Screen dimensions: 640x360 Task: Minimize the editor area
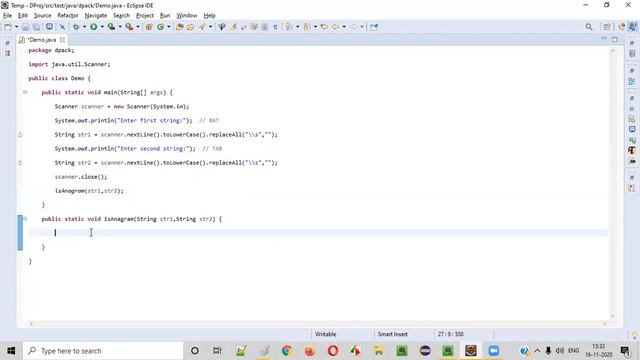[x=604, y=39]
